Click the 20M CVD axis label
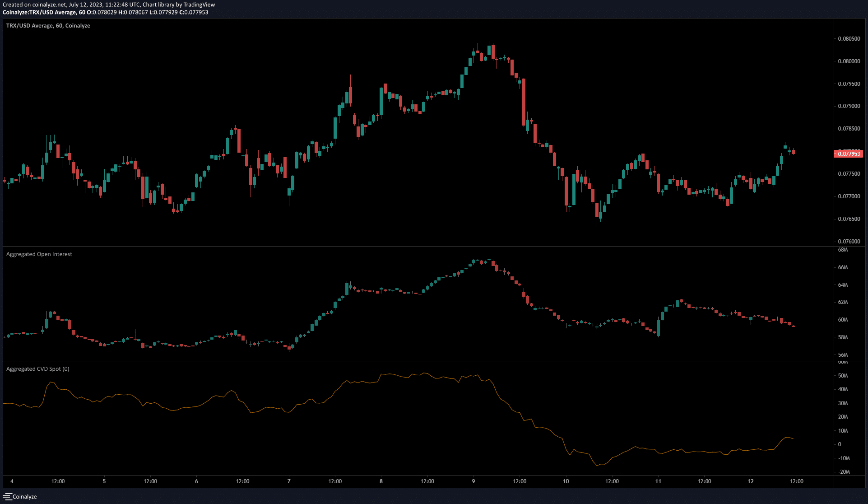This screenshot has width=868, height=504. point(843,417)
